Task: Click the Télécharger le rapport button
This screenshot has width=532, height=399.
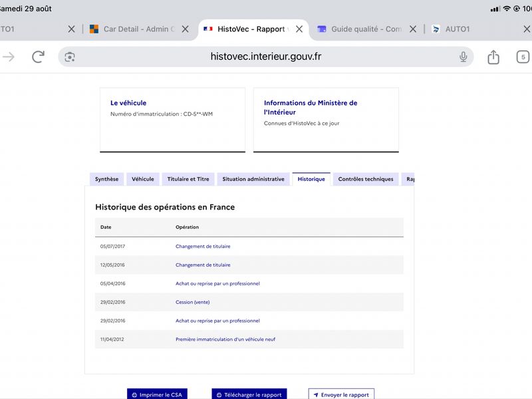Action: (x=249, y=394)
